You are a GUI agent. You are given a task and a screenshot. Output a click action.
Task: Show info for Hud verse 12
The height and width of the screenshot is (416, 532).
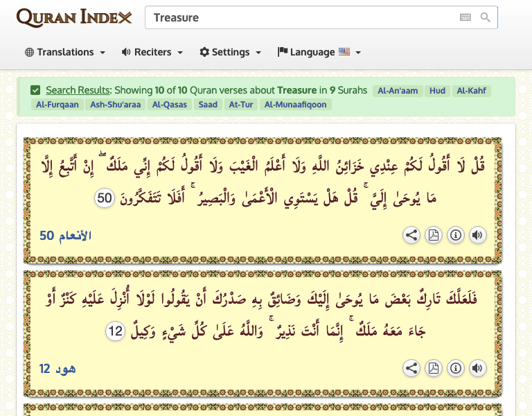pyautogui.click(x=456, y=368)
